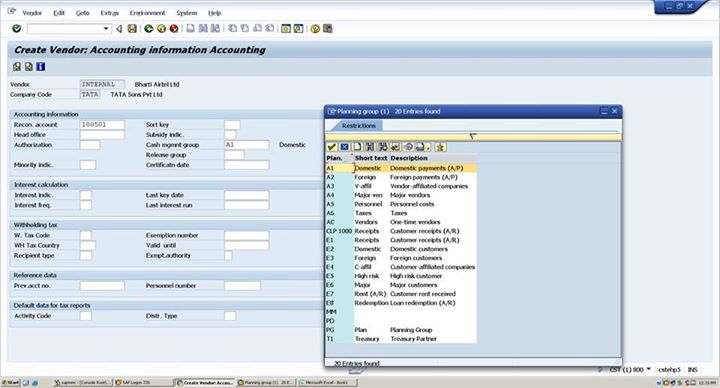Open the Vendor menu

pos(32,13)
